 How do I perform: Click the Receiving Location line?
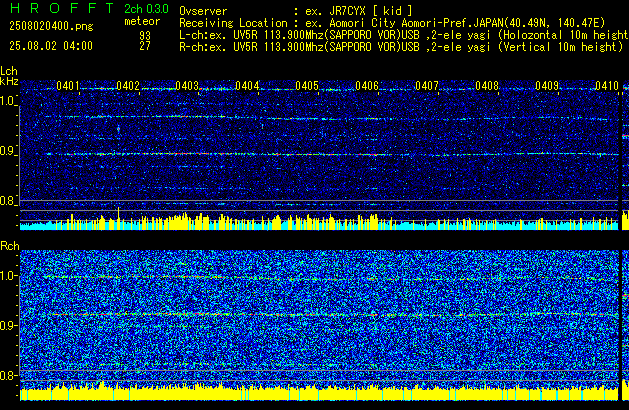[392, 23]
